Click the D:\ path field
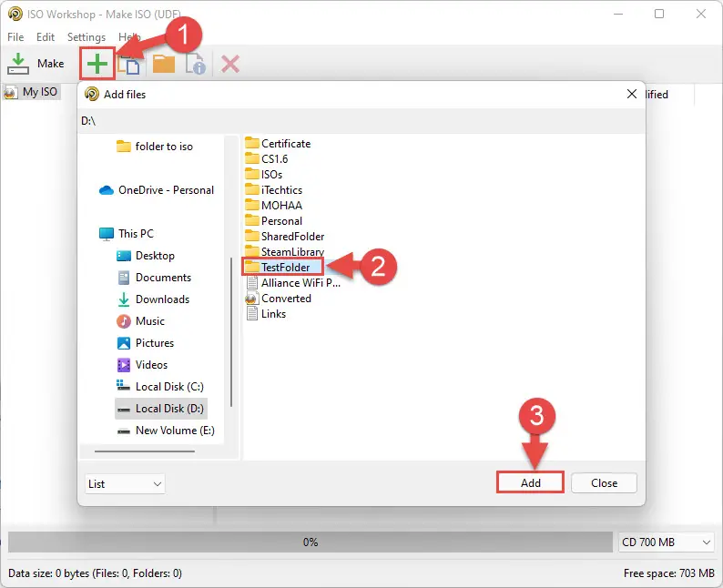Viewport: 723px width, 588px height. (361, 121)
